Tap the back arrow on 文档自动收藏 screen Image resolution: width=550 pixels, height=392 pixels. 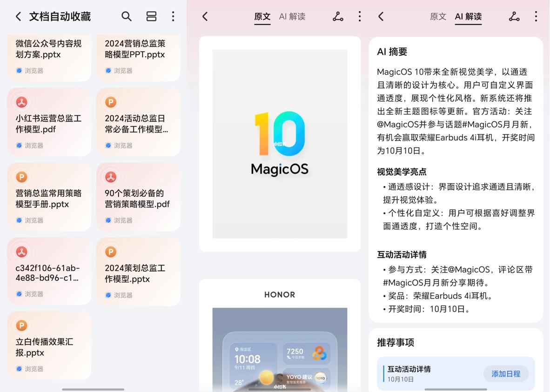tap(18, 16)
